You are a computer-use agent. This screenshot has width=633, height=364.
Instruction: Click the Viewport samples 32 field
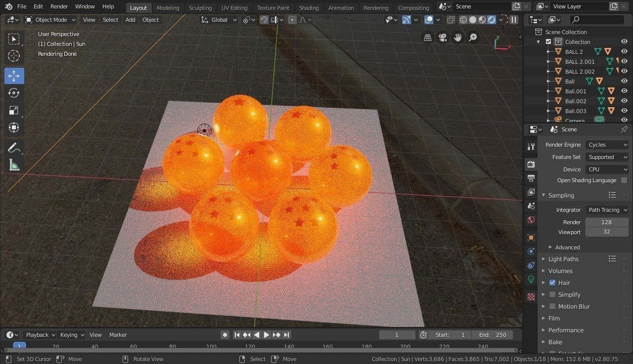(607, 232)
